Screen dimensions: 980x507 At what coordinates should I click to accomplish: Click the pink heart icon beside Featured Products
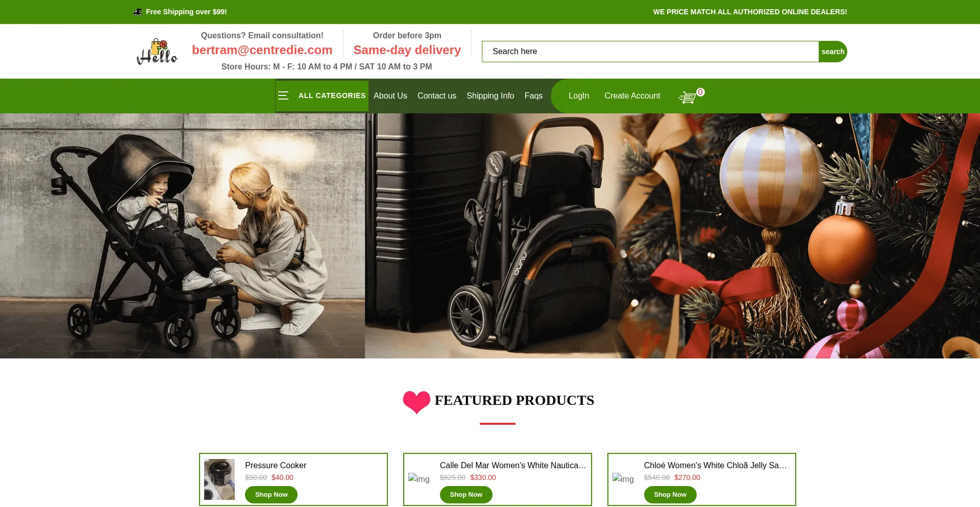point(416,402)
